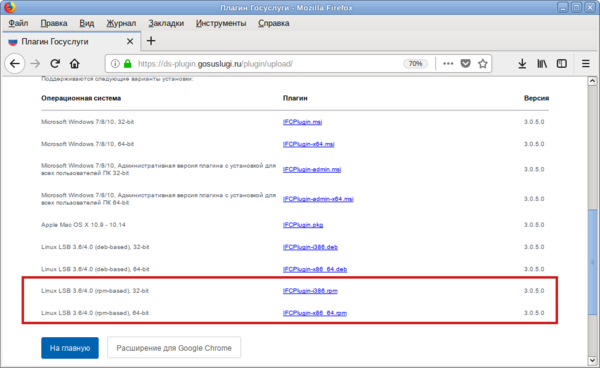Go back using the back arrow
Image resolution: width=600 pixels, height=368 pixels.
tap(15, 64)
